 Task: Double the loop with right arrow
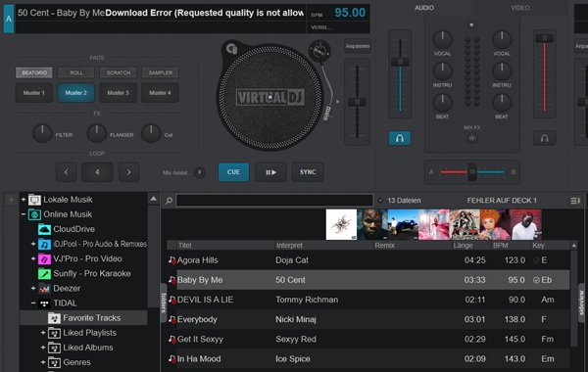(129, 172)
